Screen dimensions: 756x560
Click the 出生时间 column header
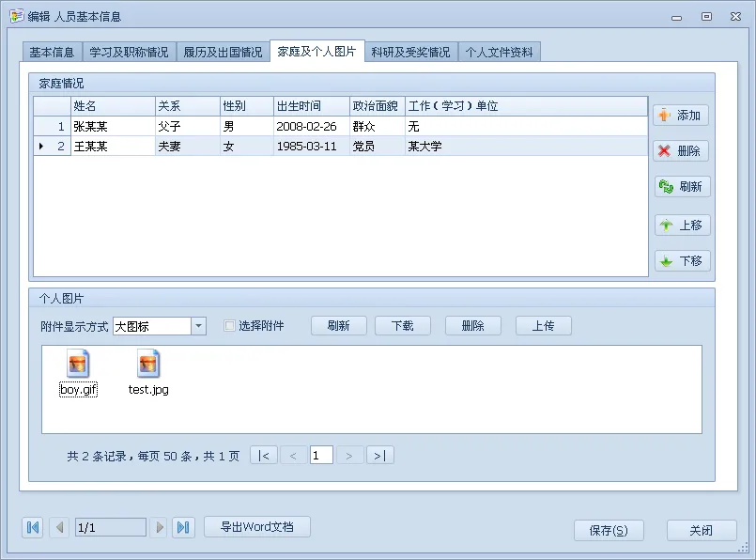[311, 106]
